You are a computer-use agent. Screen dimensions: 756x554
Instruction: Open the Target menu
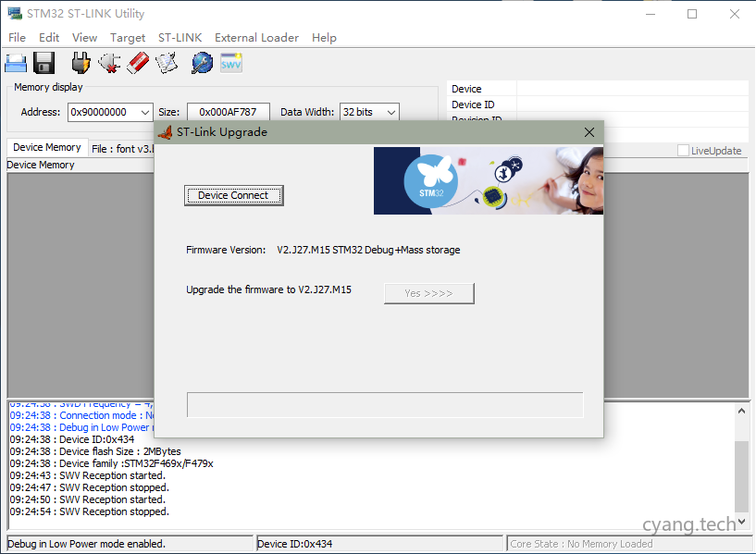click(x=128, y=38)
